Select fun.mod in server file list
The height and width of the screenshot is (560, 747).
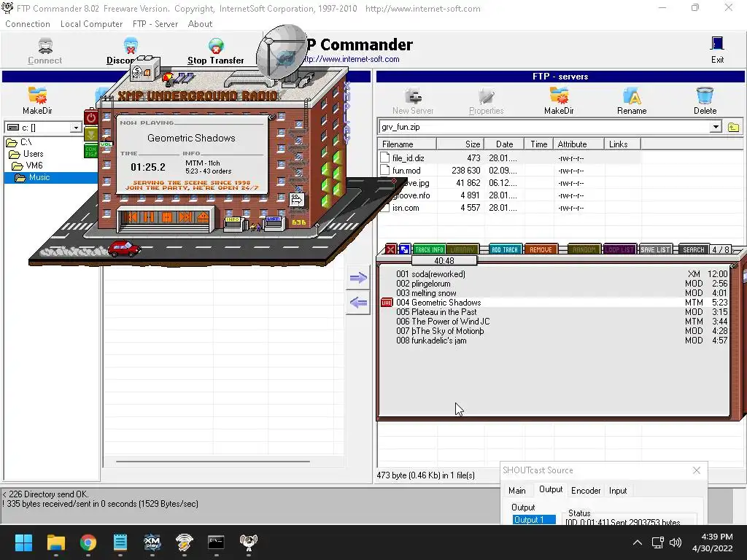(x=406, y=171)
